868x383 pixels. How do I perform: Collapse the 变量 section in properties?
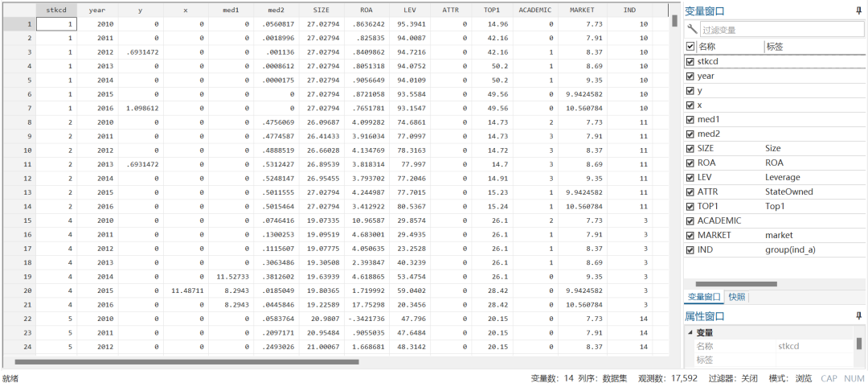coord(690,332)
